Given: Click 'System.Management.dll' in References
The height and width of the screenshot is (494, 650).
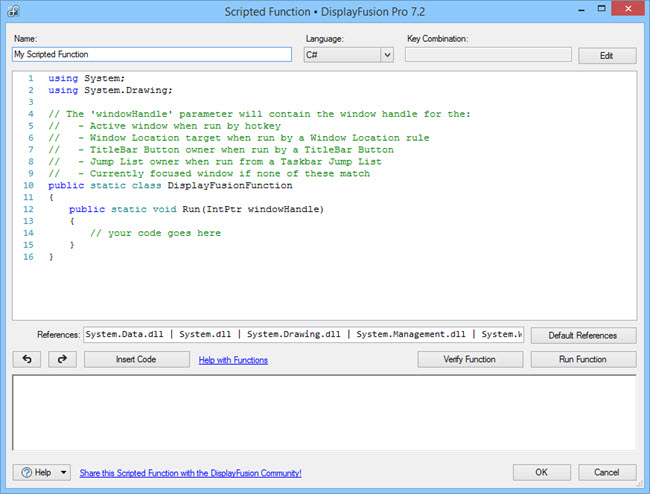Looking at the screenshot, I should click(x=411, y=334).
